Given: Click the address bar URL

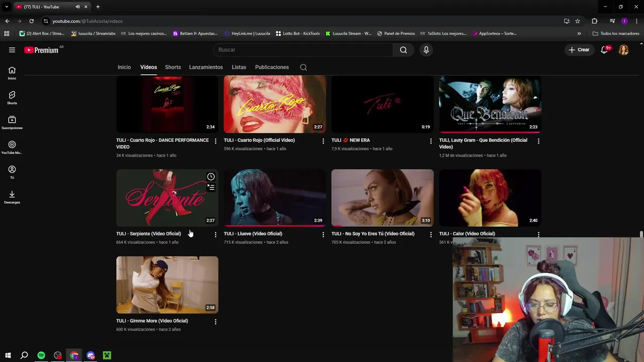Looking at the screenshot, I should [88, 21].
